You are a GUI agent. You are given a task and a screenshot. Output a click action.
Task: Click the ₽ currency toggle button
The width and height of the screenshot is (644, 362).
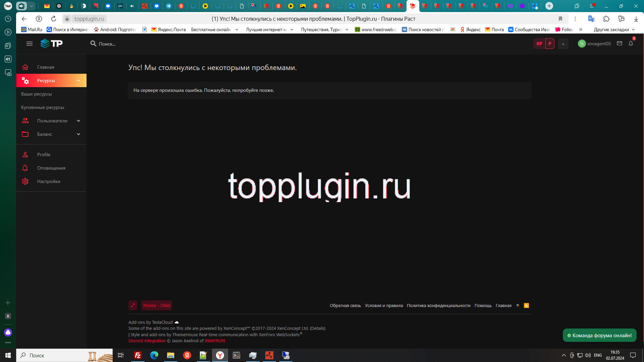tap(550, 44)
